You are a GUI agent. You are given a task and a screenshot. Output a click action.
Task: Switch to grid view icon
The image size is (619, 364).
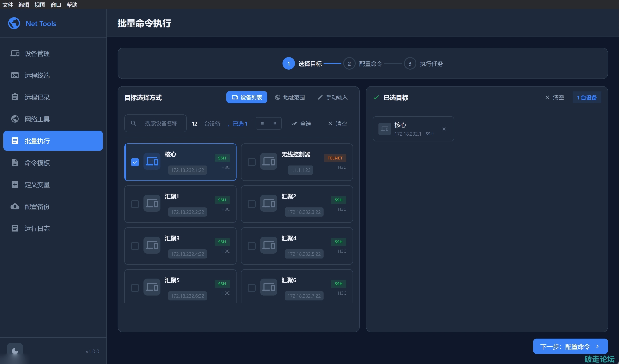[x=262, y=124]
